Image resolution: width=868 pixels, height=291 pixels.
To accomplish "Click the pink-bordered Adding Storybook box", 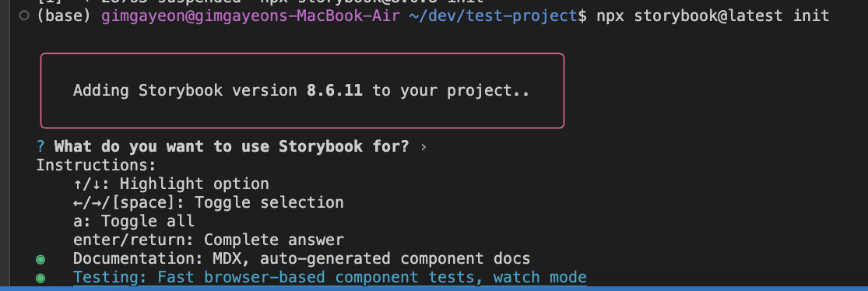I will tap(302, 91).
